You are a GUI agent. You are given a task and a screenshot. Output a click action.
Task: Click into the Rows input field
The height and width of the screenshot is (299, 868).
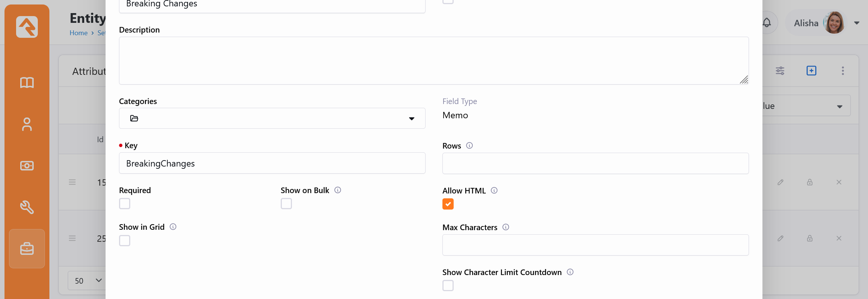point(596,163)
